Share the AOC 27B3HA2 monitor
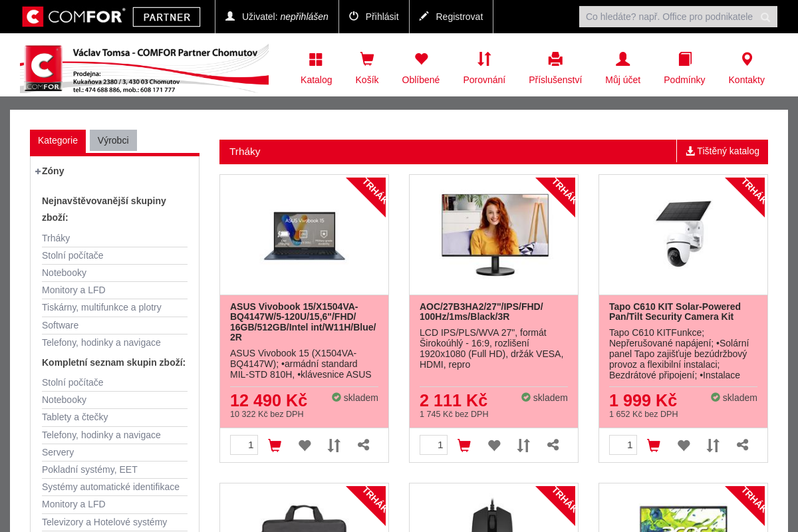The height and width of the screenshot is (532, 798). click(x=553, y=445)
